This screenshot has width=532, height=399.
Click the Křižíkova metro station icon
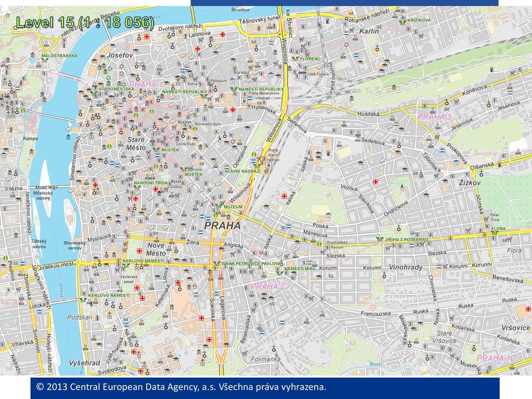402,22
